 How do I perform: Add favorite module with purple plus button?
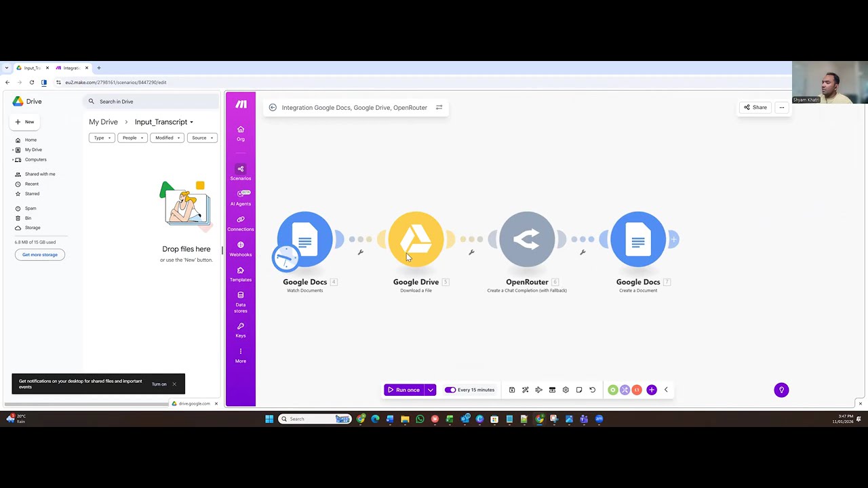[652, 390]
